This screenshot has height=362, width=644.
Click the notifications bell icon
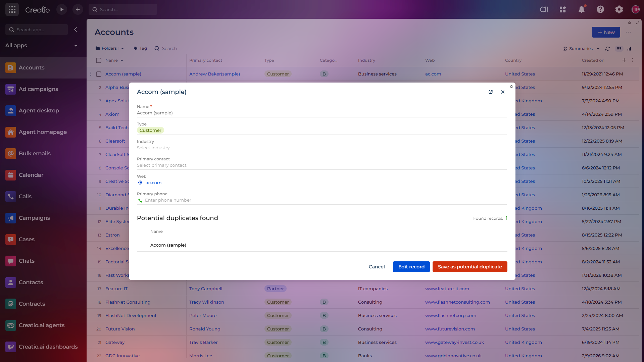pyautogui.click(x=582, y=9)
